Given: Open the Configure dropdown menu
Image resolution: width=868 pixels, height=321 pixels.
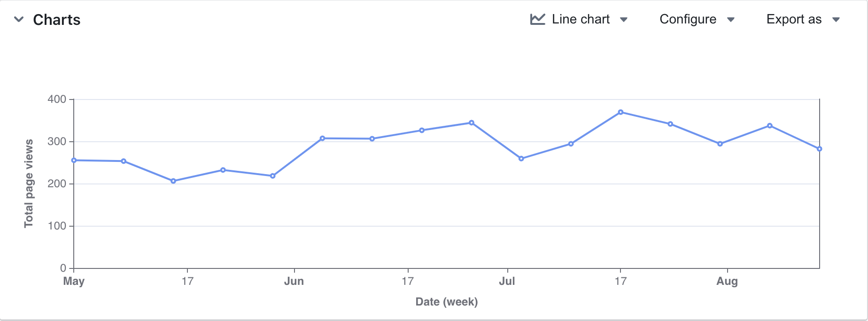Looking at the screenshot, I should pyautogui.click(x=697, y=19).
